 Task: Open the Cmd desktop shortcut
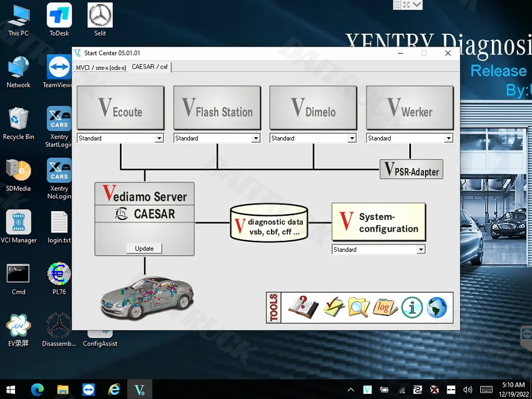(19, 279)
